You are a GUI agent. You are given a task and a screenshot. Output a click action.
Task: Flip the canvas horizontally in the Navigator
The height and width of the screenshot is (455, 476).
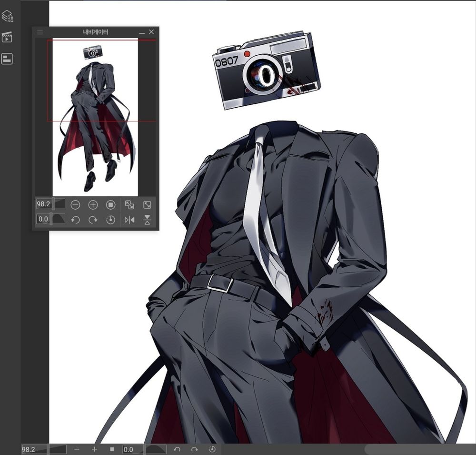click(x=129, y=220)
